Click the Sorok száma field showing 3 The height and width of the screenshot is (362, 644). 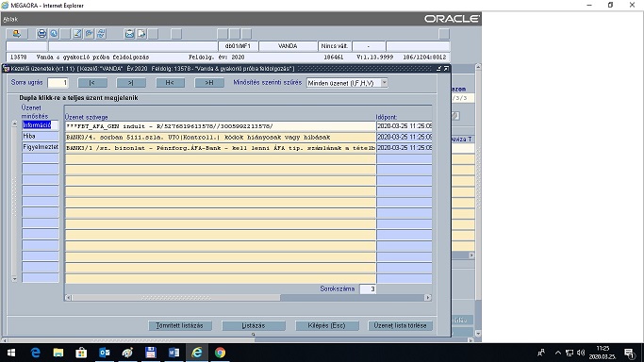[x=368, y=289]
